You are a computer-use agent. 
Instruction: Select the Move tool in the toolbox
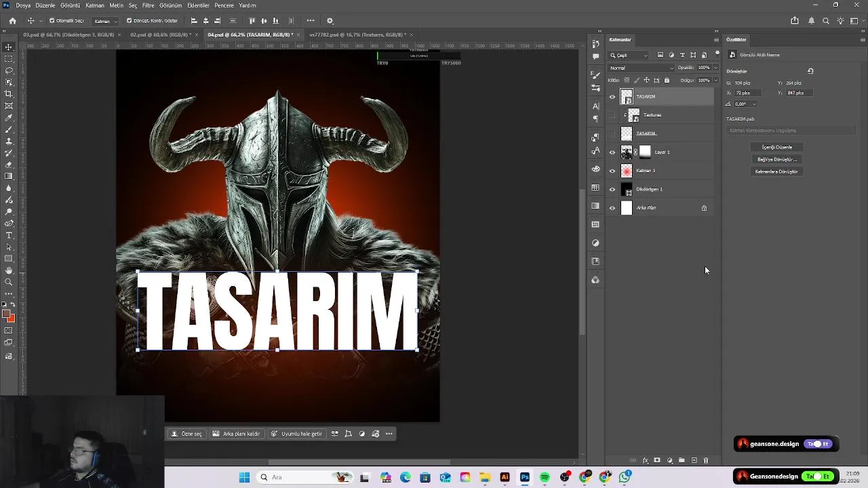pos(9,47)
